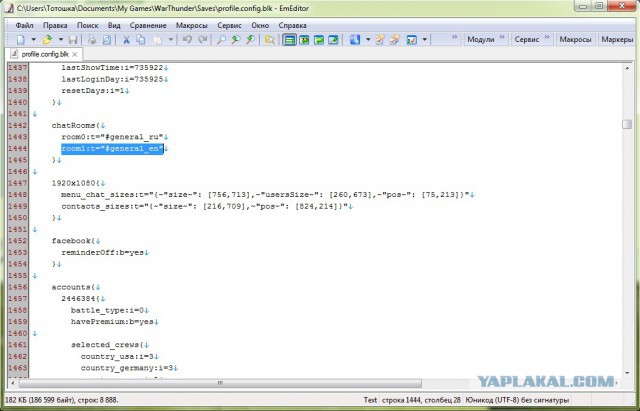Image resolution: width=640 pixels, height=411 pixels.
Task: Click the status bar position строка 1444, столбец 28
Action: point(421,400)
